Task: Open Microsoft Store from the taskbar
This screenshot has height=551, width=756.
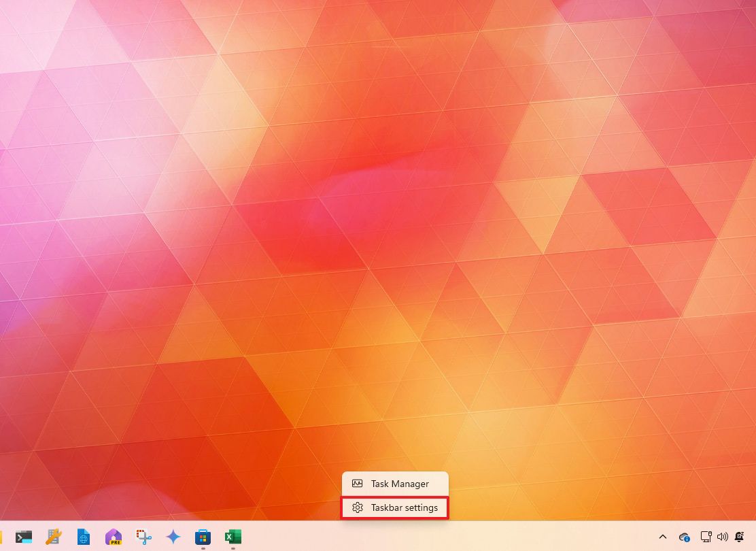Action: pos(203,537)
